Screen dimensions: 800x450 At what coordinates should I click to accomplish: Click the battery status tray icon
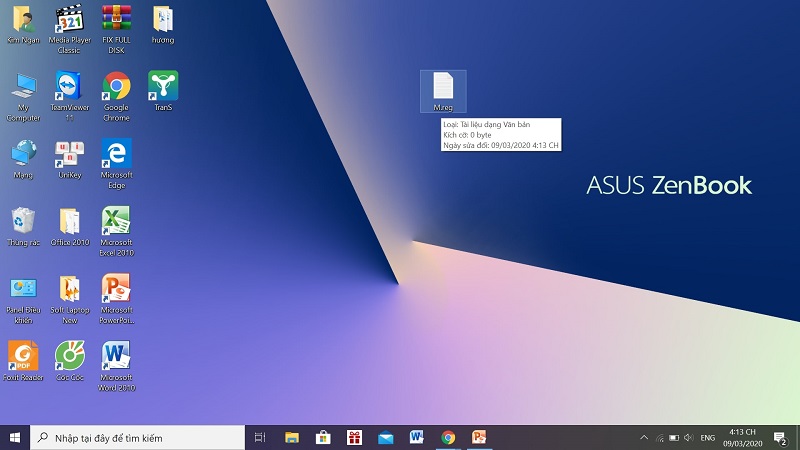[674, 438]
